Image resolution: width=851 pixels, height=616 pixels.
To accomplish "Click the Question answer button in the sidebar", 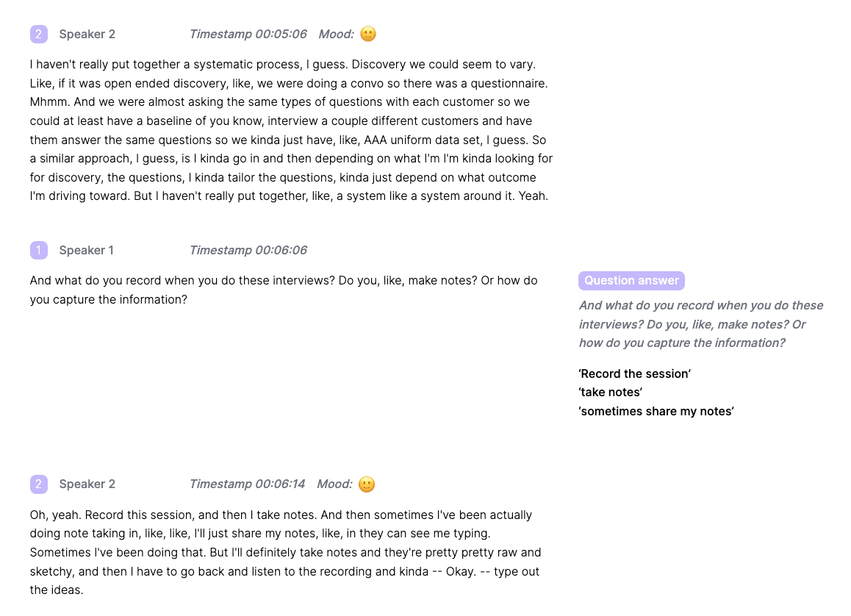I will click(x=631, y=280).
